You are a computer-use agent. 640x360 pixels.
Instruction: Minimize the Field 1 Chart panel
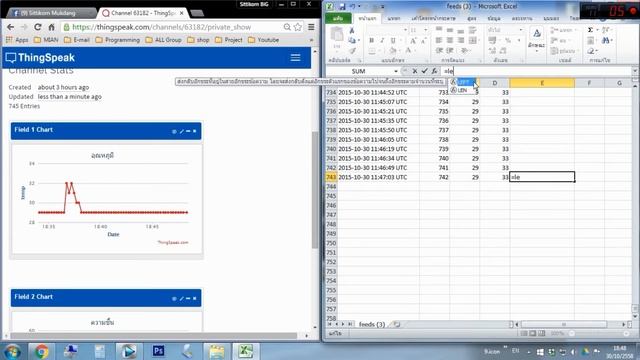(x=188, y=131)
